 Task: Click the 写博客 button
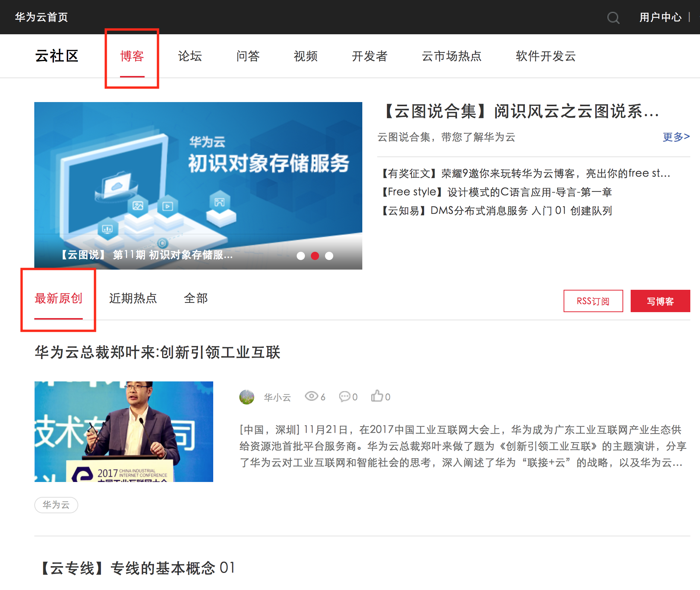coord(660,301)
